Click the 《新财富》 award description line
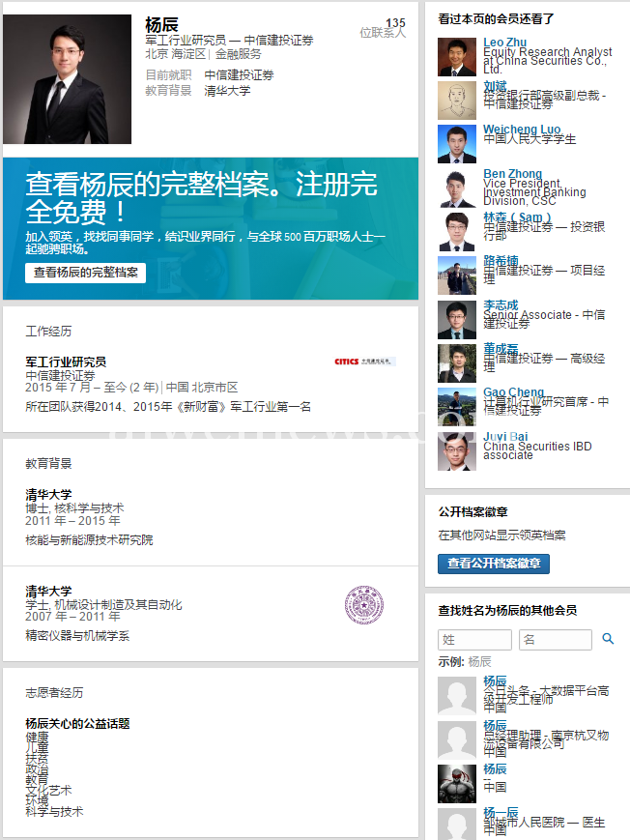Viewport: 630px width, 840px height. click(168, 407)
